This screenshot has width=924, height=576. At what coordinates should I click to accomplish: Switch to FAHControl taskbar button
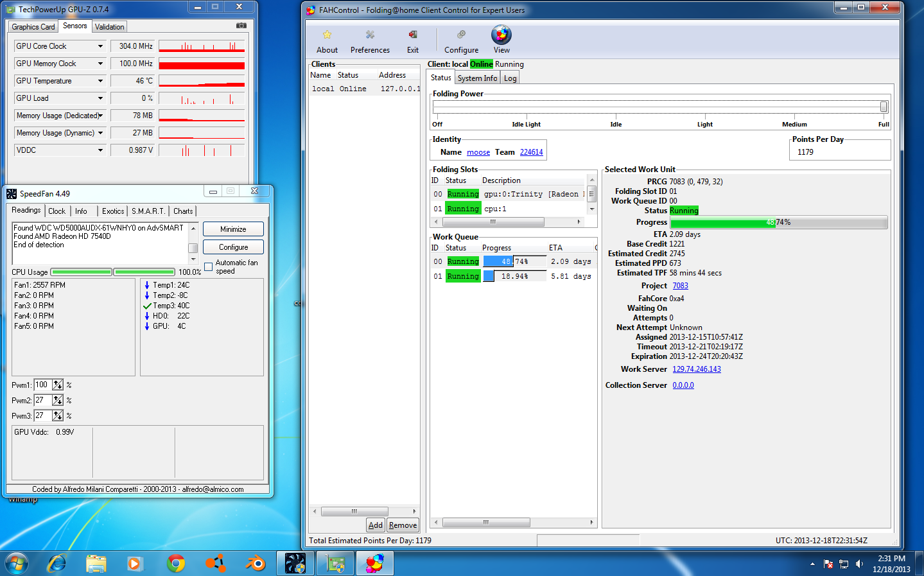click(375, 564)
